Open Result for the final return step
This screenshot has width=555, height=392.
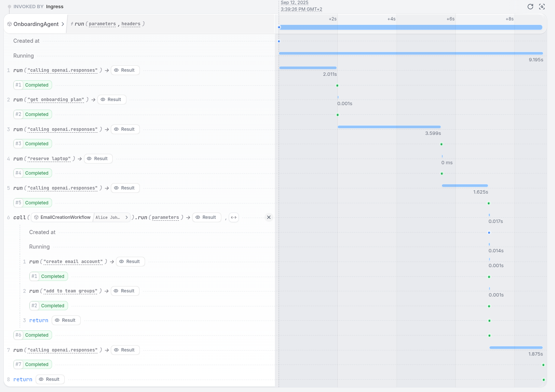50,379
